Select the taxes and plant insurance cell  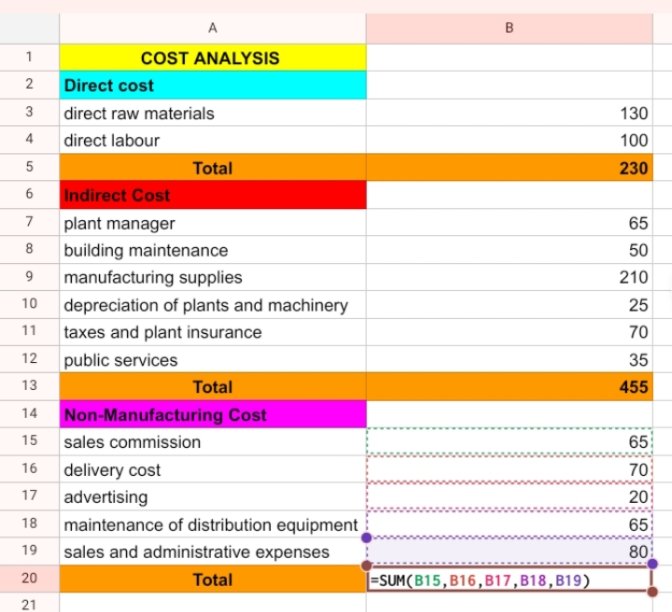click(x=213, y=332)
